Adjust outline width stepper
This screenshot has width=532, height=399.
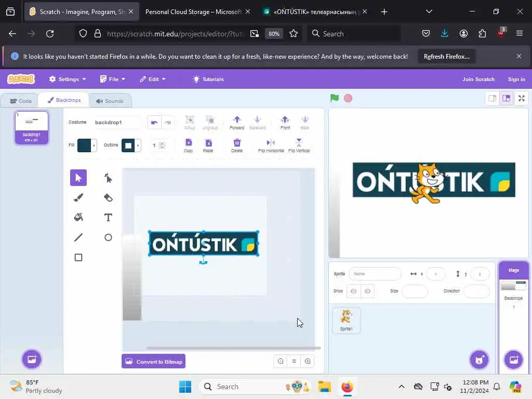[163, 145]
